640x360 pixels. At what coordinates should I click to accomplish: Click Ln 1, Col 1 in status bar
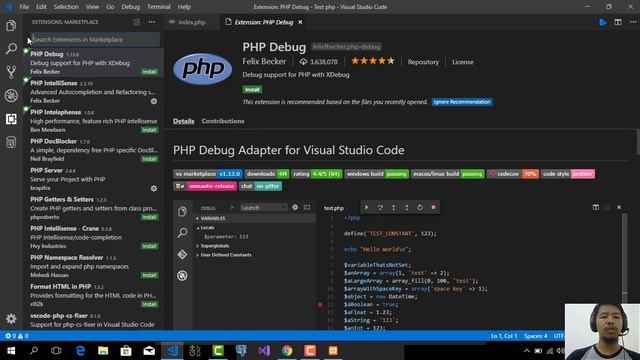tap(504, 336)
